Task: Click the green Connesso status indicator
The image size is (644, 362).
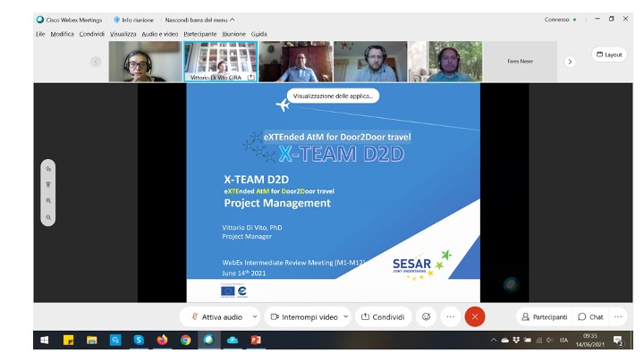Action: coord(574,20)
